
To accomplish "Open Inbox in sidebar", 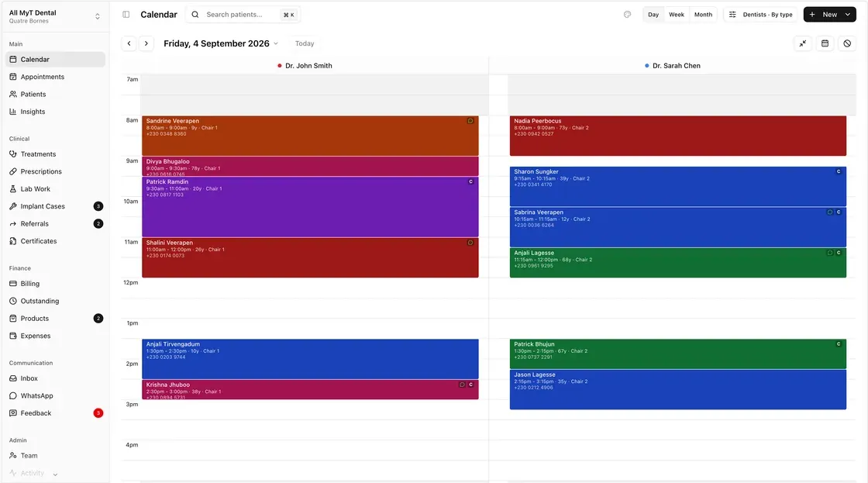I will (55, 378).
